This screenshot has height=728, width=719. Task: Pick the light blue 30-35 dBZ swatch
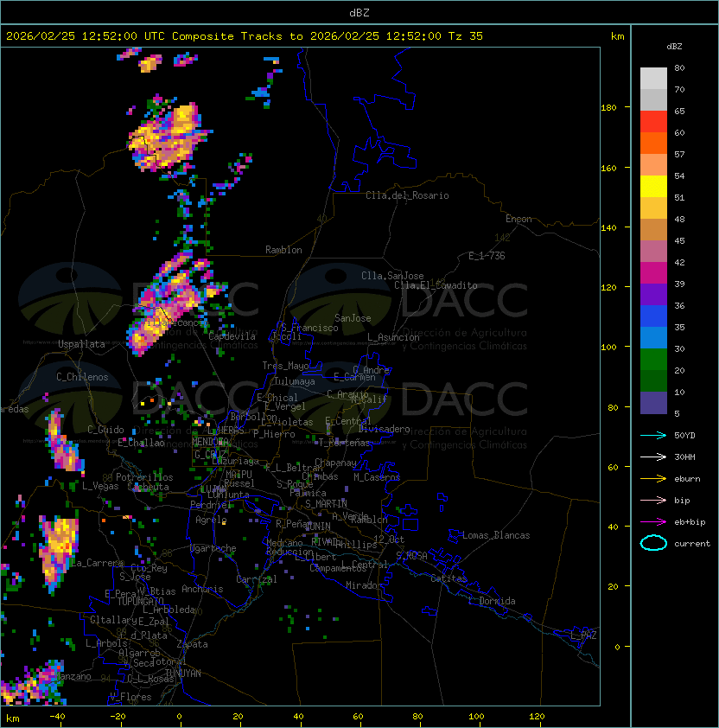pyautogui.click(x=653, y=337)
